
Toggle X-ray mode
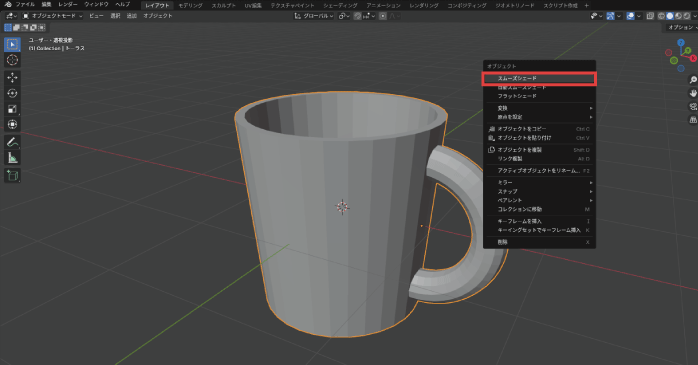coord(650,16)
